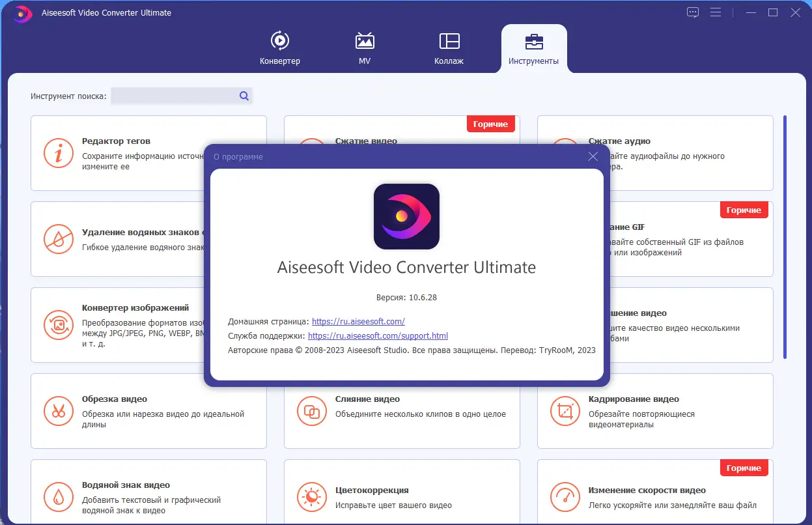812x525 pixels.
Task: Switch to the Коллаж tab
Action: [449, 48]
